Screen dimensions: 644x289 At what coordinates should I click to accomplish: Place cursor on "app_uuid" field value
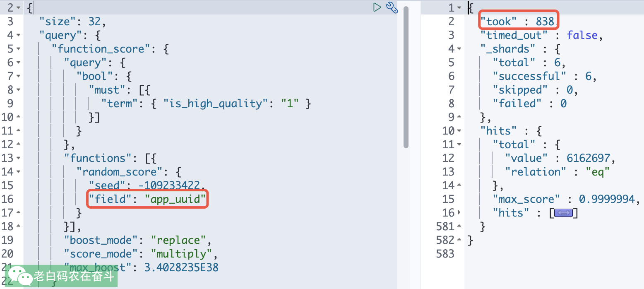pyautogui.click(x=175, y=200)
